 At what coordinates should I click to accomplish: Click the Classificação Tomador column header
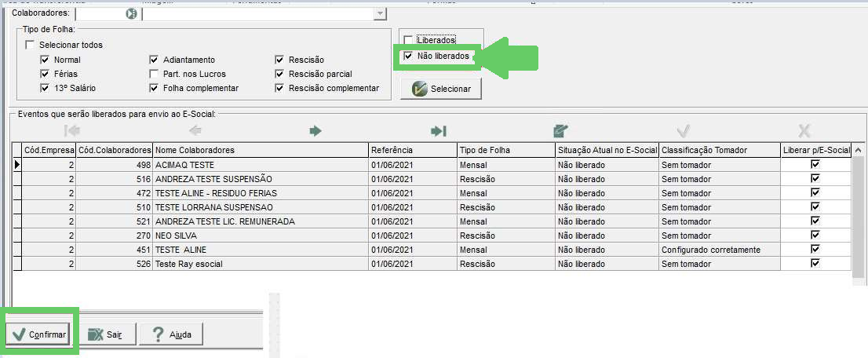tap(720, 150)
